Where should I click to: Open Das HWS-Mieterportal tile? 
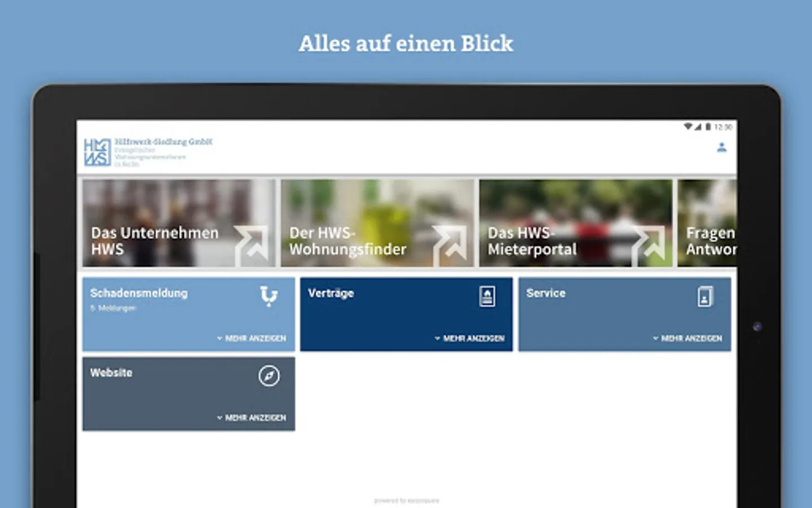pyautogui.click(x=576, y=223)
